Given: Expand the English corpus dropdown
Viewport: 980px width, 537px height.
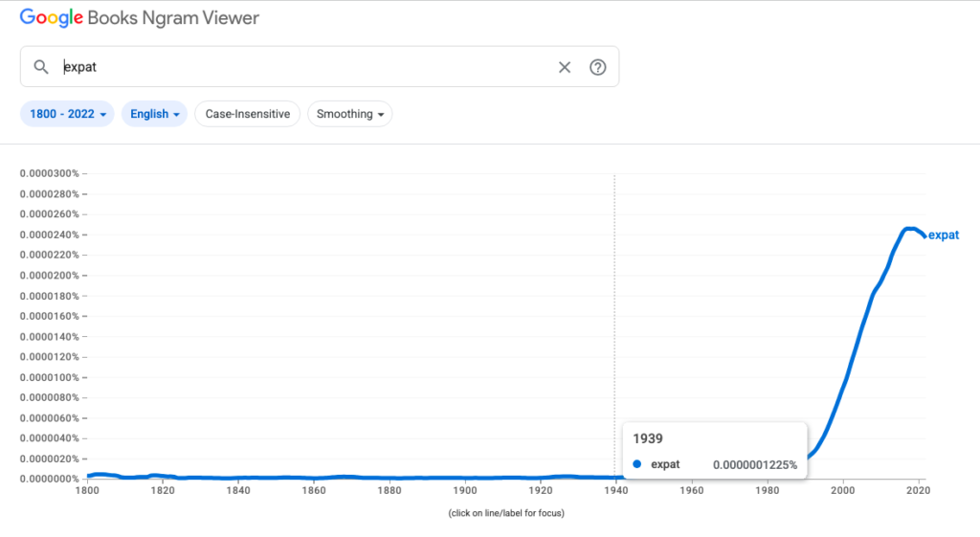Looking at the screenshot, I should pyautogui.click(x=155, y=114).
